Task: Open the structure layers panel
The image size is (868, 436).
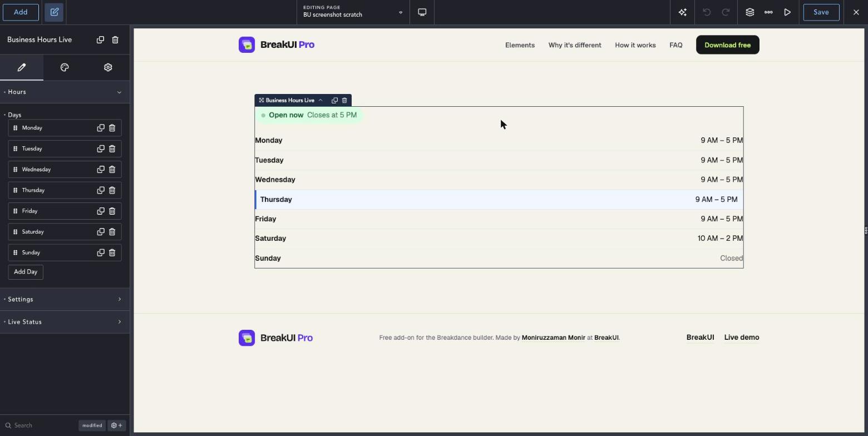Action: 750,12
